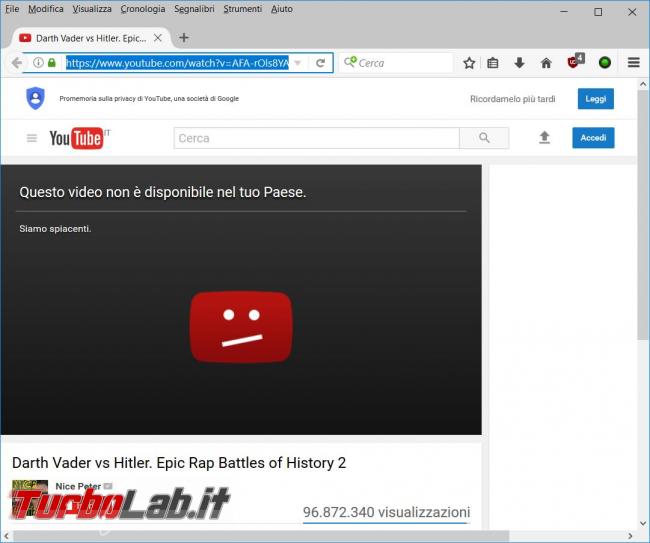Image resolution: width=650 pixels, height=543 pixels.
Task: Close the Darth Vader vs Hitler tab
Action: click(158, 38)
